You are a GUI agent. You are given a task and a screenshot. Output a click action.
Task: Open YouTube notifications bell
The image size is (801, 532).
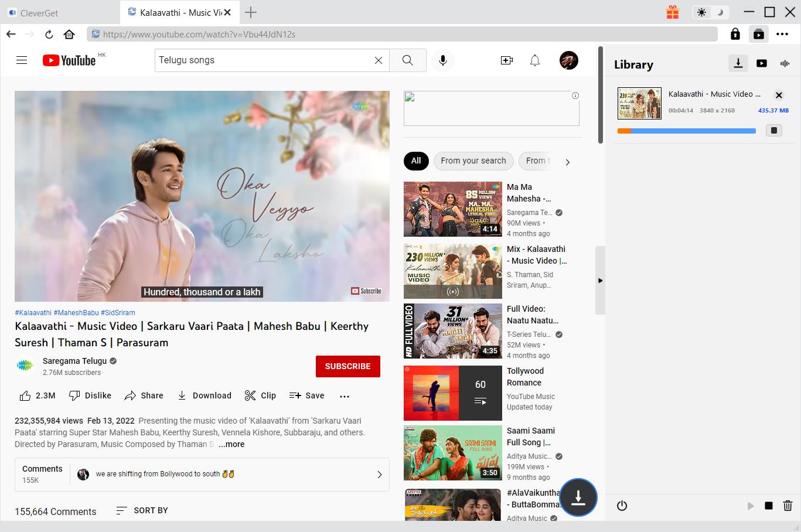coord(534,60)
